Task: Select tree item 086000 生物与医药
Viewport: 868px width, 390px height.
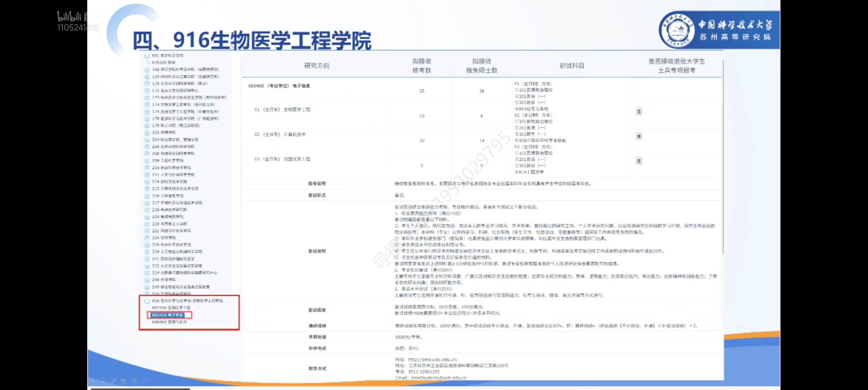Action: pyautogui.click(x=169, y=322)
